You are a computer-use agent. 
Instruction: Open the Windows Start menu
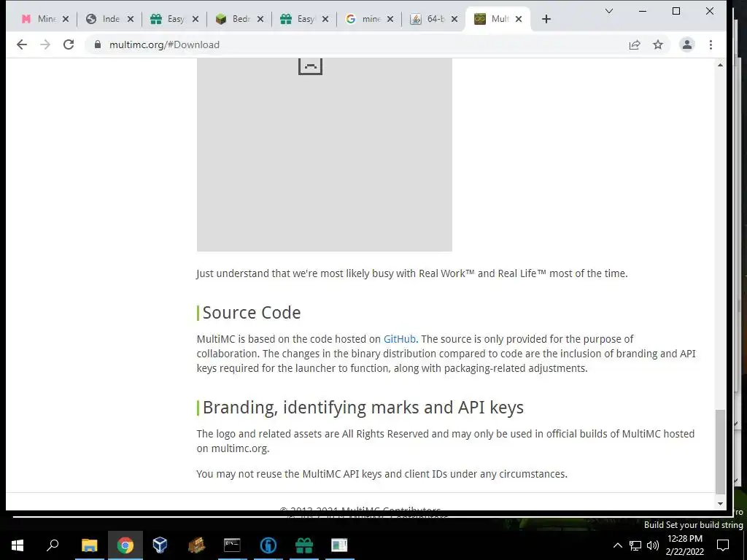pyautogui.click(x=18, y=545)
